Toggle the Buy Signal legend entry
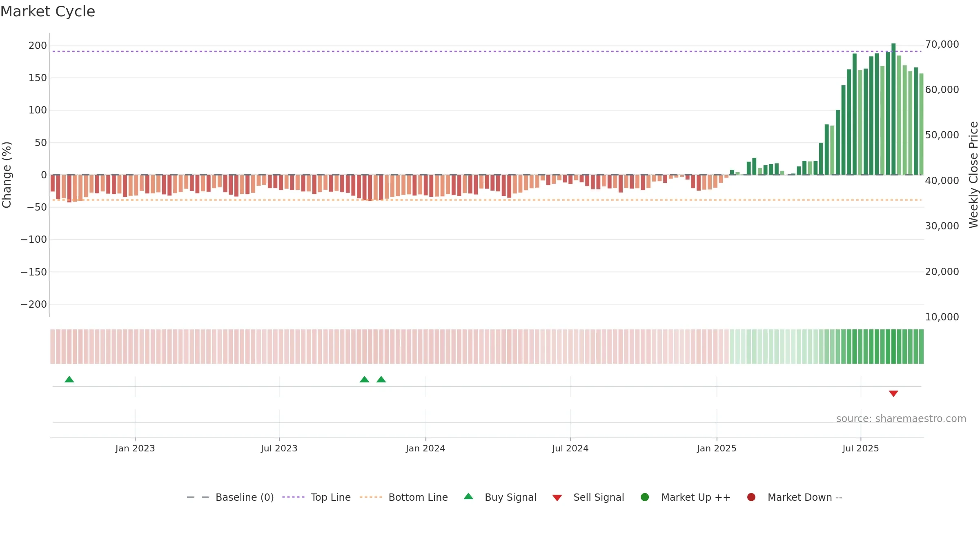The height and width of the screenshot is (551, 980). pos(500,497)
